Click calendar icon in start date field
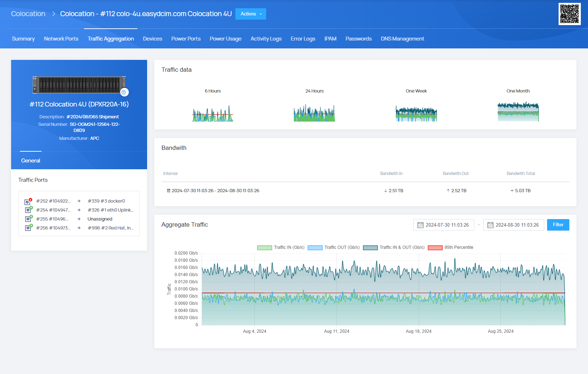Screen dimensions: 588x374 pos(420,225)
